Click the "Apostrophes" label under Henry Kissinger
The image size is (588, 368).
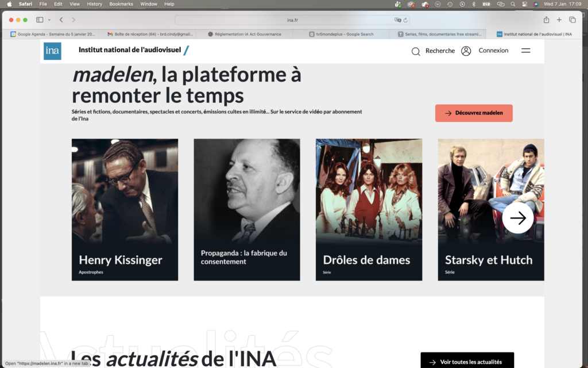(x=91, y=272)
